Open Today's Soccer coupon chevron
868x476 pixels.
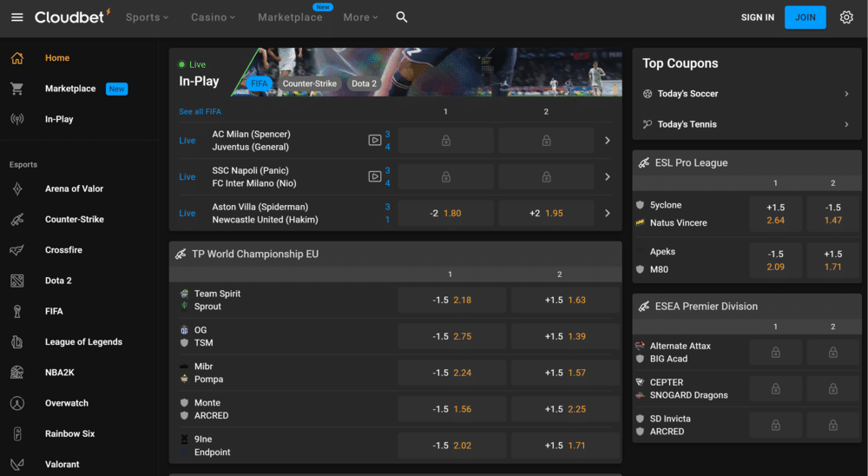tap(846, 94)
